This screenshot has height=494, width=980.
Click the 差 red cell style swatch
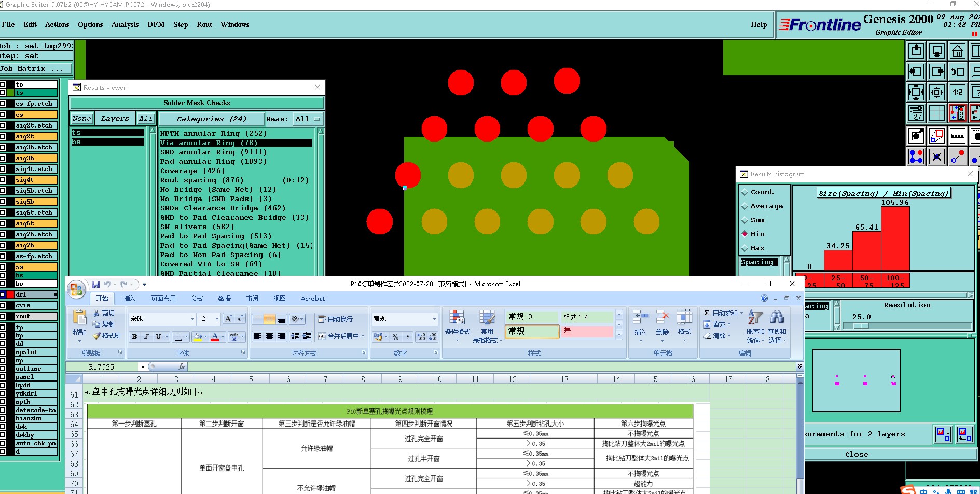[587, 331]
